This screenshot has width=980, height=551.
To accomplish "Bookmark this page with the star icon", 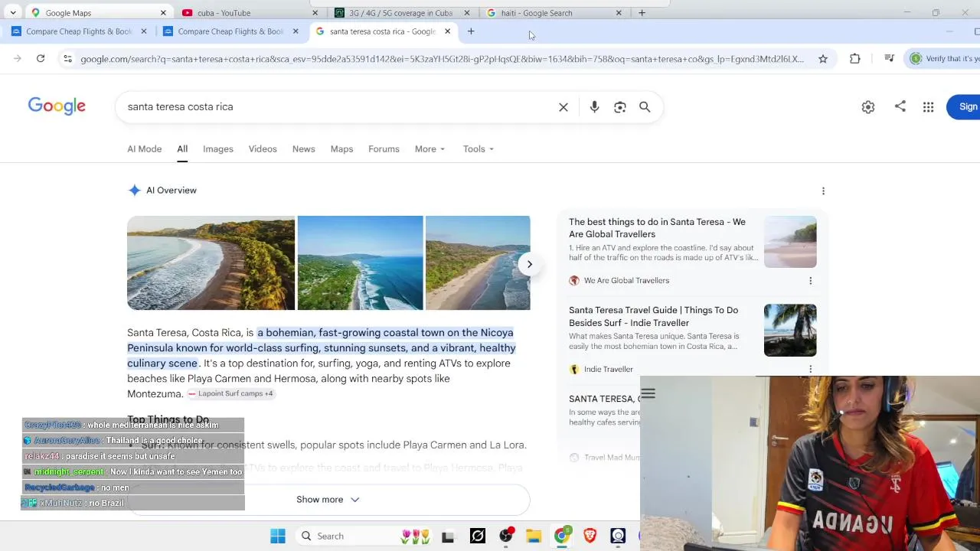I will coord(823,59).
